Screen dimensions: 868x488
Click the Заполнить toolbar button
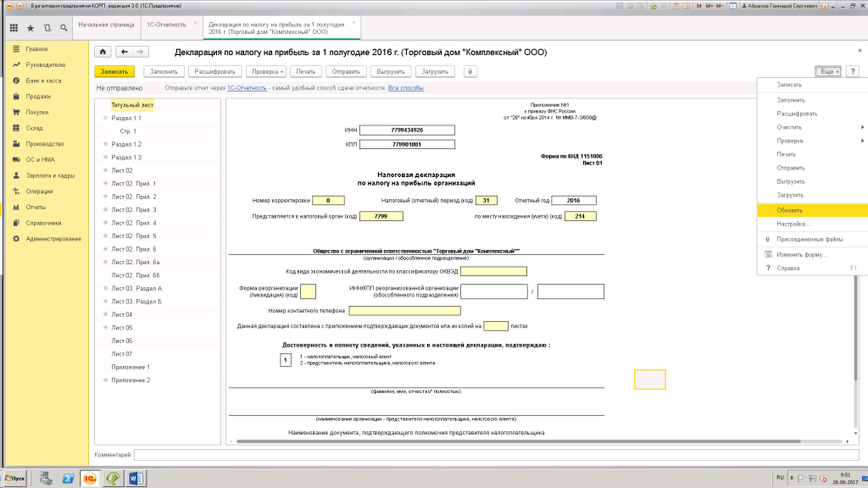click(164, 71)
